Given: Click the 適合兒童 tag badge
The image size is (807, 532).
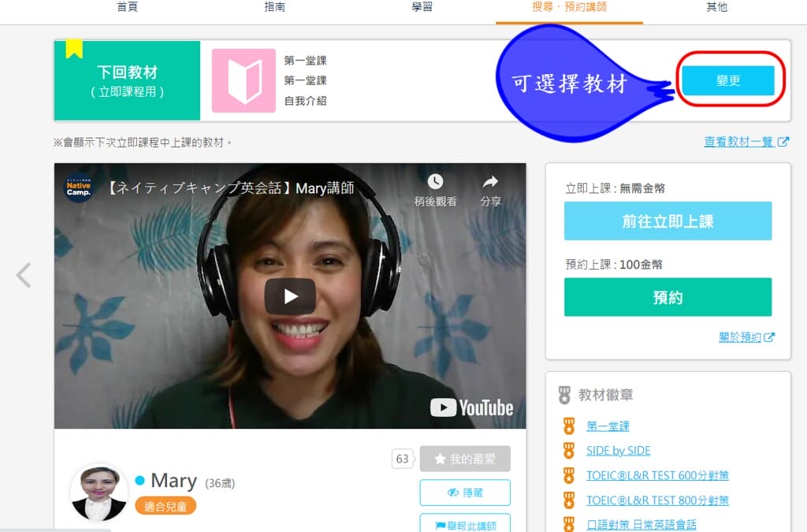Looking at the screenshot, I should (165, 506).
